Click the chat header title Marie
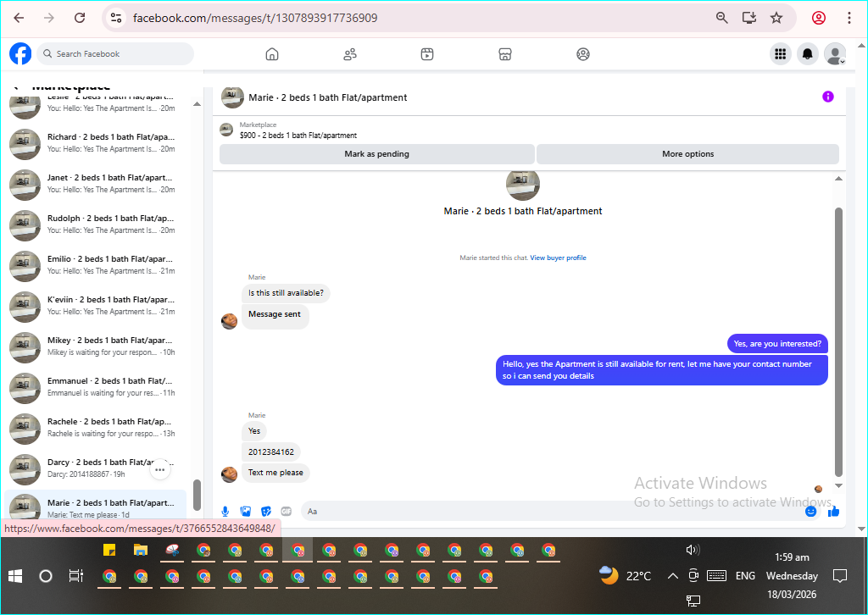The width and height of the screenshot is (868, 615). pyautogui.click(x=328, y=97)
